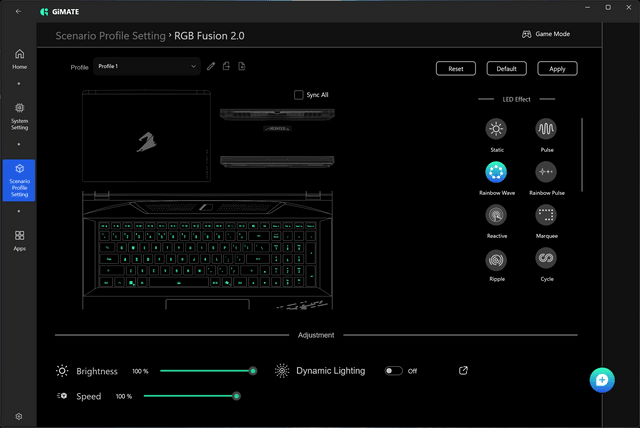This screenshot has width=640, height=428.
Task: Click the Brightness 100 % value
Action: pos(140,371)
